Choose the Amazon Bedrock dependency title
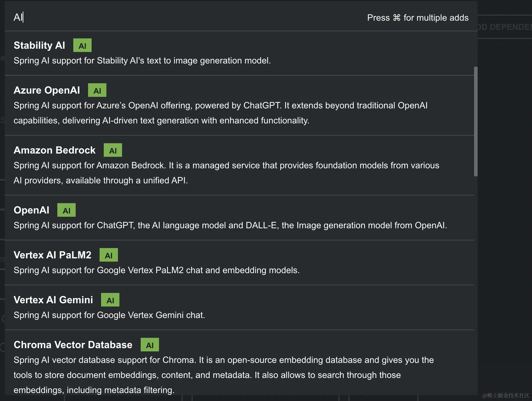 [55, 150]
